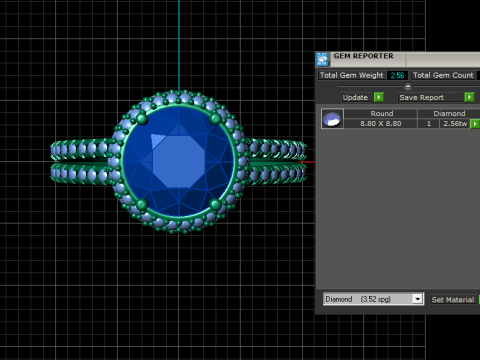Image resolution: width=480 pixels, height=360 pixels.
Task: Click the green arrow next to 2.56tw
Action: click(x=475, y=124)
